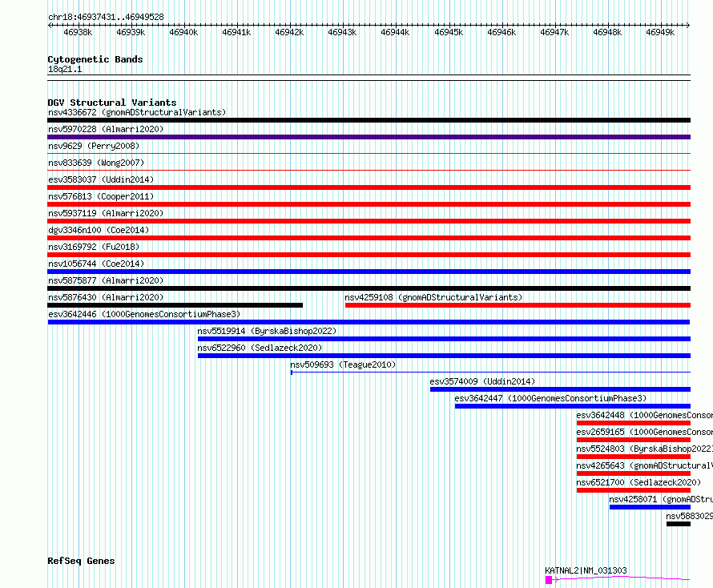Click the nsv509693 Teague2010 start marker

pyautogui.click(x=292, y=373)
